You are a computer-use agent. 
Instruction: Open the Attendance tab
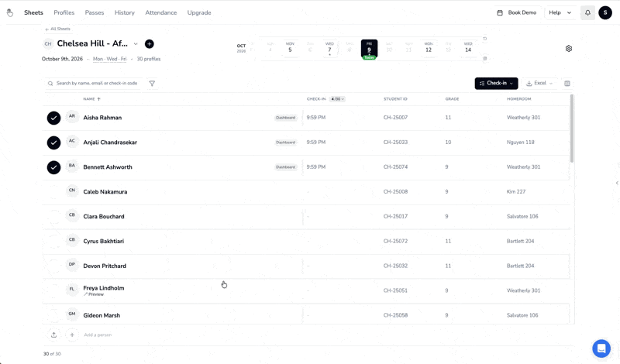pos(161,12)
